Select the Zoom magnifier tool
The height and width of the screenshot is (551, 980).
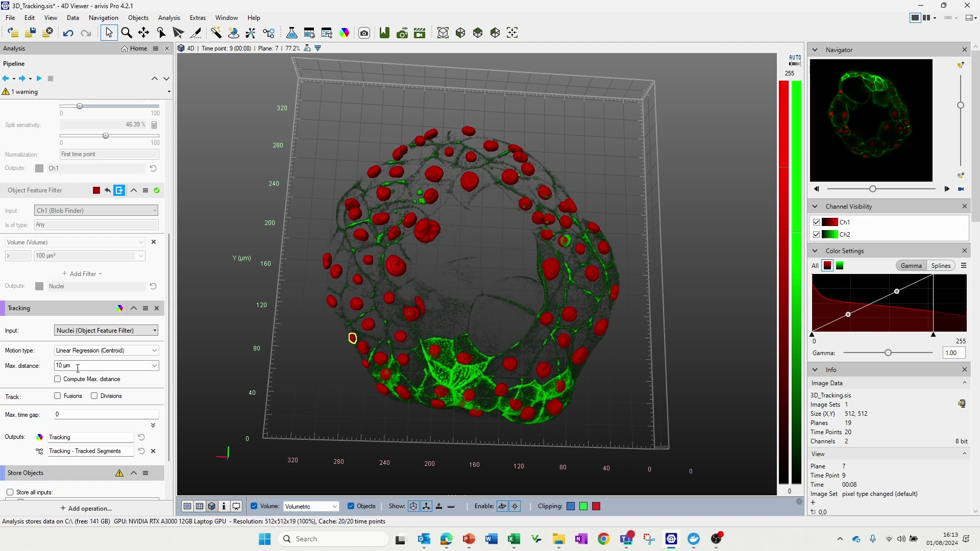pos(127,33)
